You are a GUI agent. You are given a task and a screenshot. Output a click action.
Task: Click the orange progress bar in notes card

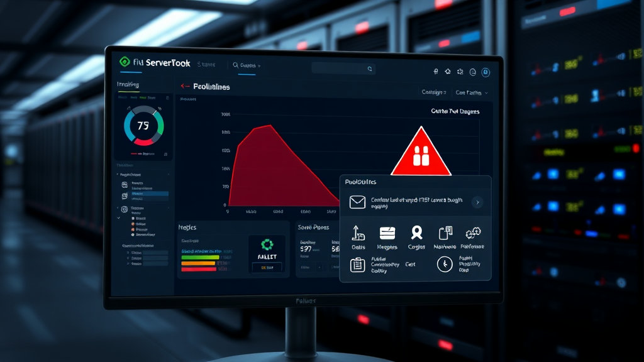point(198,263)
